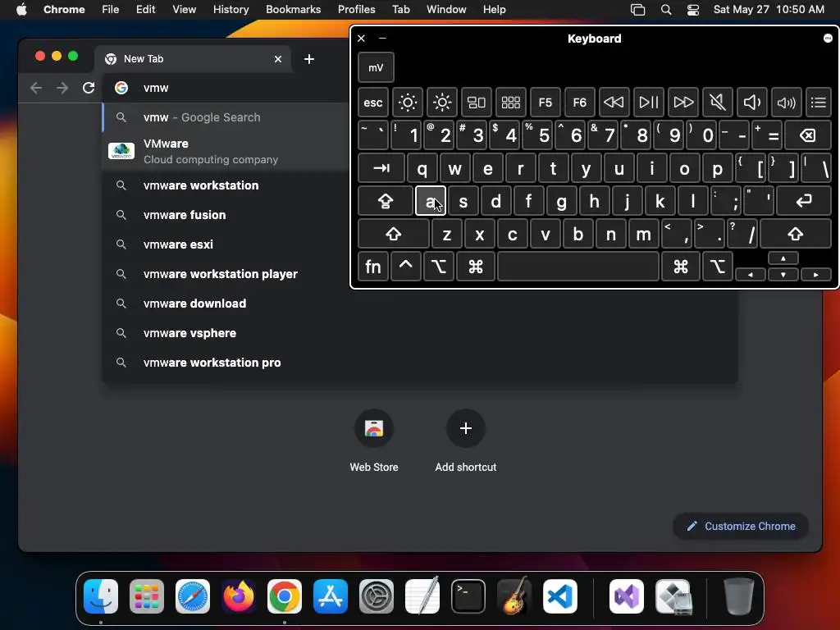
Task: Select VMware Cloud computing company suggestion
Action: click(225, 152)
